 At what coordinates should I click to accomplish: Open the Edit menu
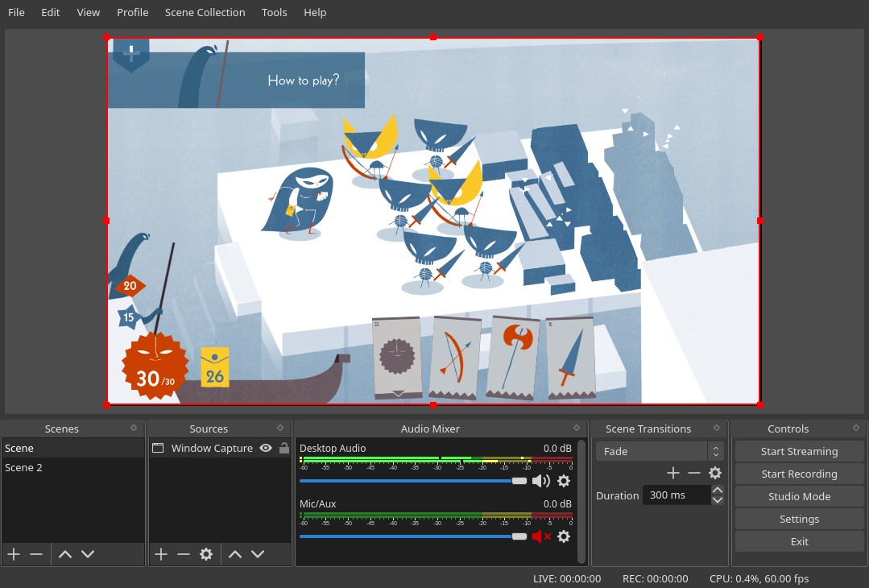pos(51,12)
